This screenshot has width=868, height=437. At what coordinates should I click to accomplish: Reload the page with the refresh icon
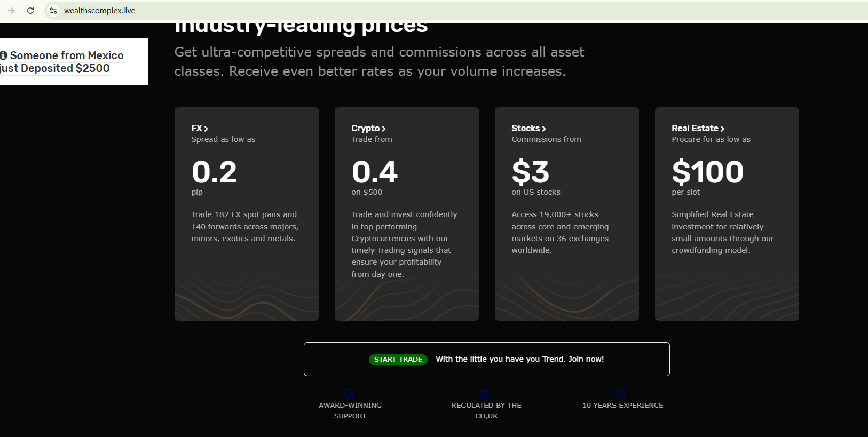30,11
